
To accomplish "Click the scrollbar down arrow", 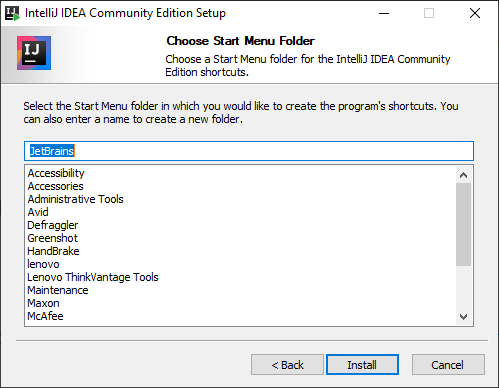I will 463,316.
